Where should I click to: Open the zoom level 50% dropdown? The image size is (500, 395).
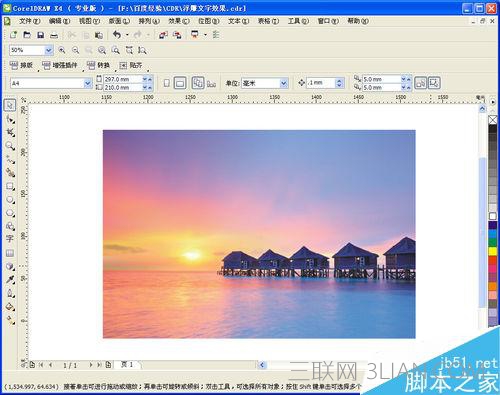pos(49,50)
